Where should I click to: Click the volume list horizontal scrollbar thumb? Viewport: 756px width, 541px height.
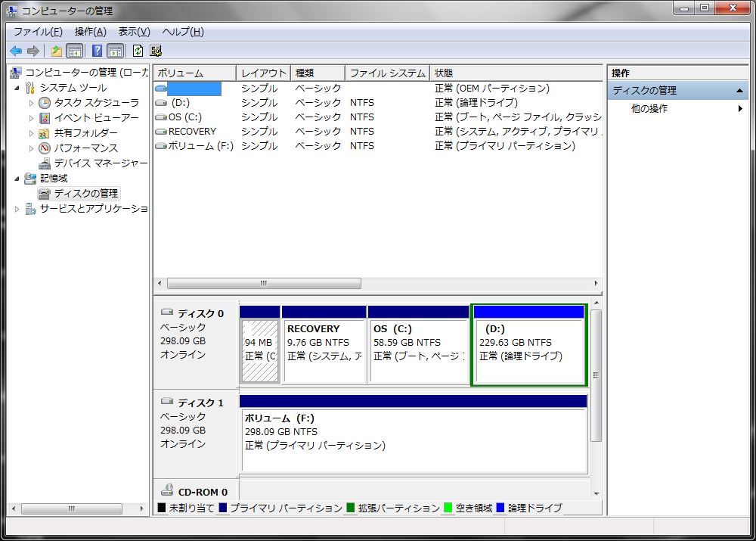click(264, 283)
